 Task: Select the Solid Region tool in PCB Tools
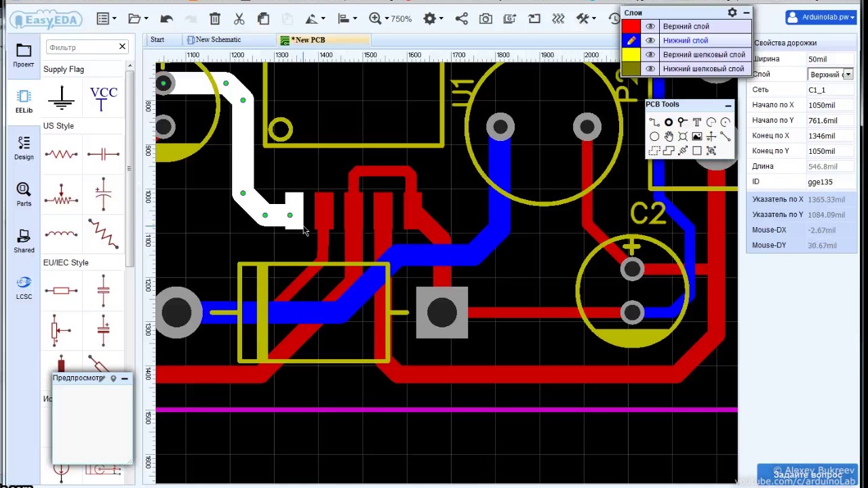tap(669, 150)
